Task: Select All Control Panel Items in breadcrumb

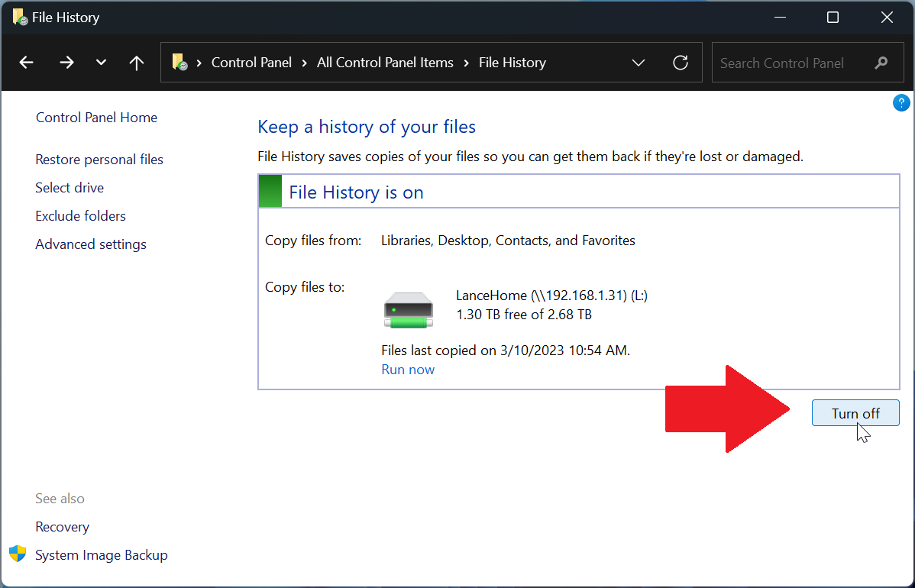Action: tap(385, 63)
